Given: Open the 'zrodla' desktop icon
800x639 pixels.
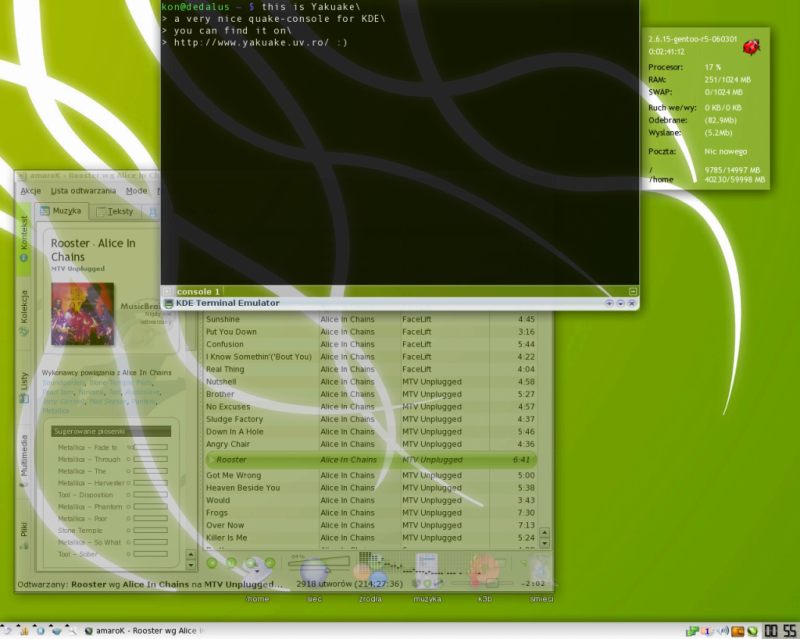Looking at the screenshot, I should [x=370, y=579].
